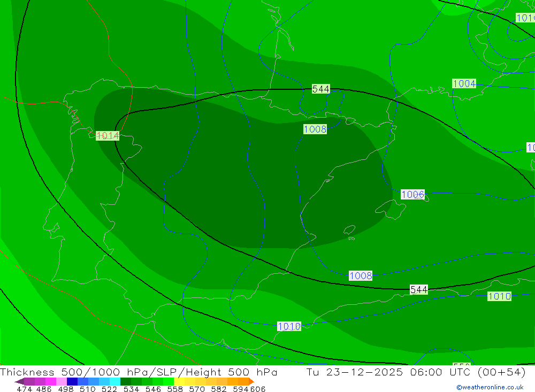Click the legend value 534

click(x=132, y=389)
